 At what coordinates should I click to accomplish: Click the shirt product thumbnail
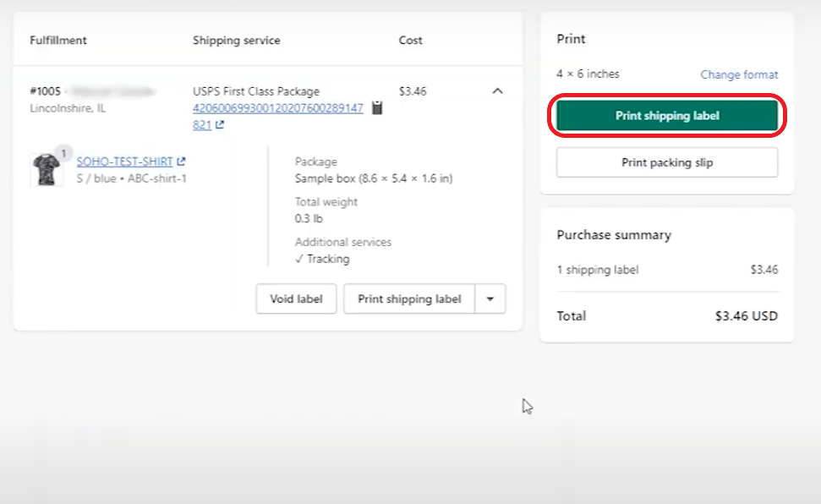(x=48, y=169)
